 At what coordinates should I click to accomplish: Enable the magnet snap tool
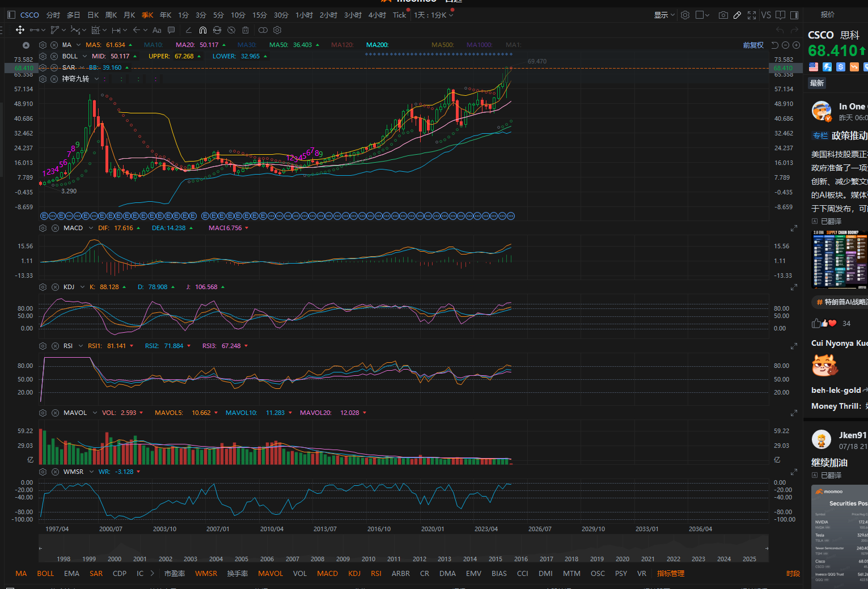point(203,30)
